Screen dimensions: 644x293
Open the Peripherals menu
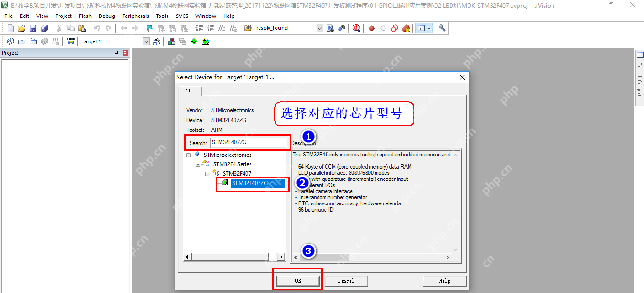[x=135, y=16]
